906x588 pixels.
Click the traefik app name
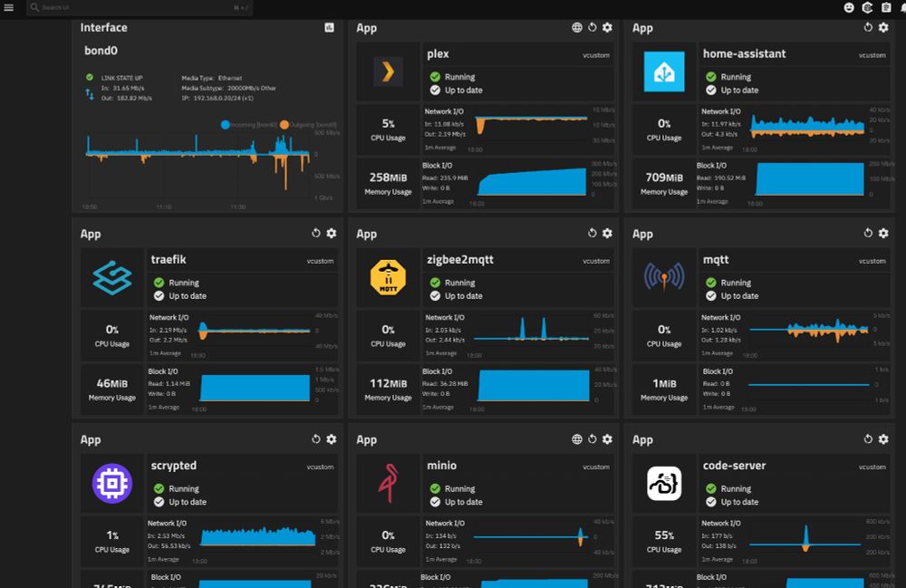coord(169,259)
